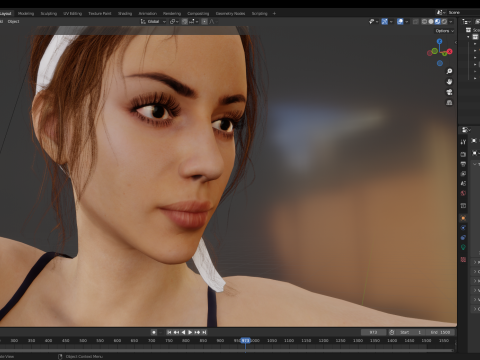This screenshot has width=480, height=360.
Task: Toggle the snap magnet button
Action: [185, 21]
